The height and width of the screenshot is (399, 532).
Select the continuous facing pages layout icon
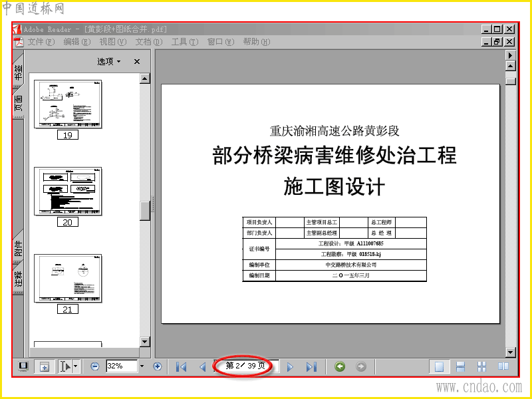[x=481, y=366]
